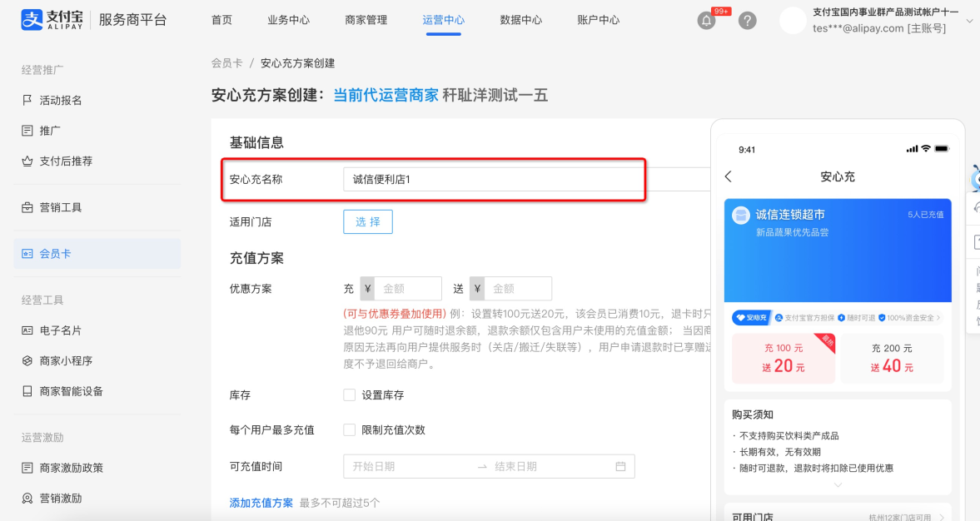This screenshot has width=980, height=521.
Task: Click 99+ notification badge
Action: pos(720,12)
